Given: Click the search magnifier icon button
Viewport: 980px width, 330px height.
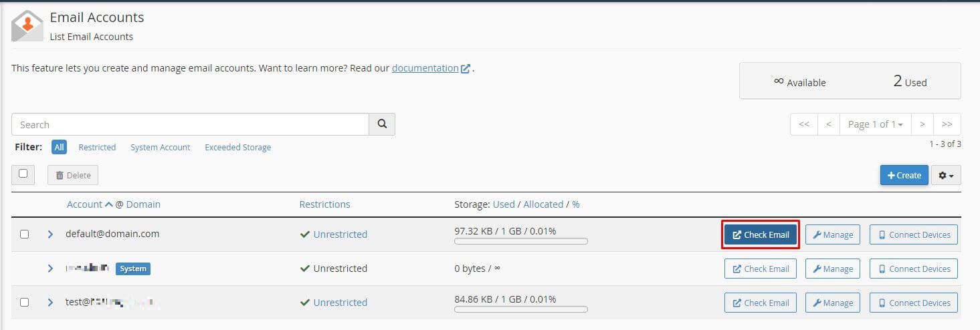Looking at the screenshot, I should tap(382, 124).
